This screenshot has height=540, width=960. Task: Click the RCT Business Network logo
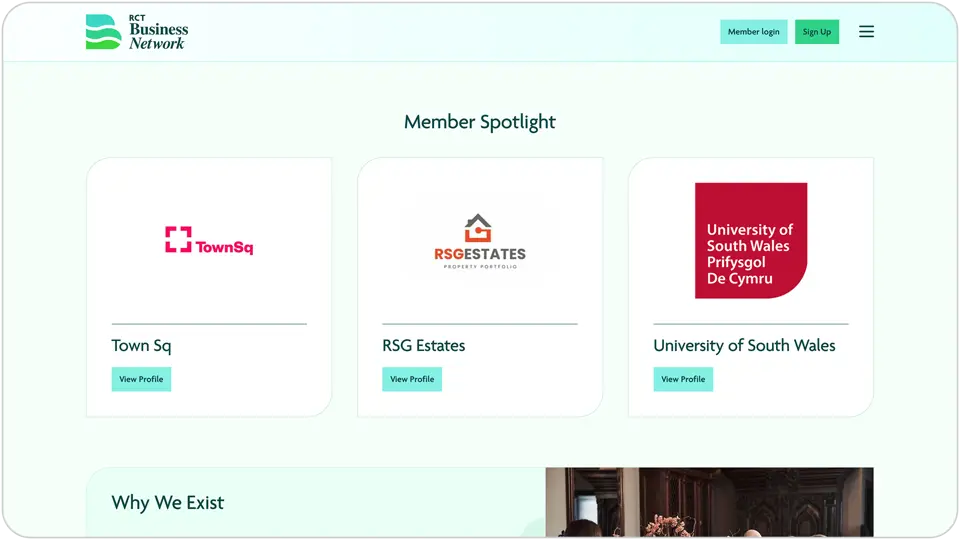click(137, 32)
